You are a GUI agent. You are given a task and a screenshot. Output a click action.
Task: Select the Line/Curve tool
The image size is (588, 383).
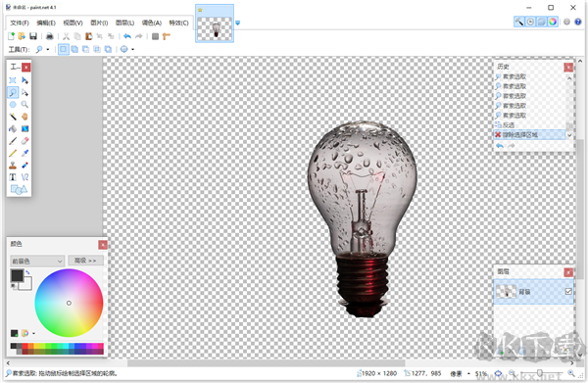[24, 177]
